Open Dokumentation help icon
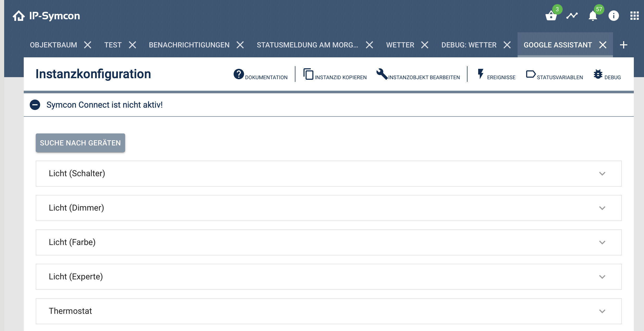The width and height of the screenshot is (644, 331). click(239, 74)
